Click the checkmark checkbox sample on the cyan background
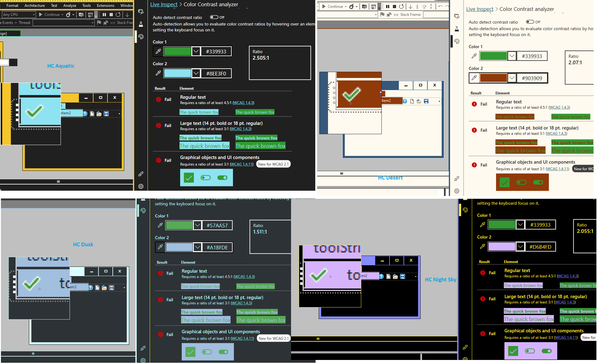Screen dimensions: 597x364 (189, 178)
